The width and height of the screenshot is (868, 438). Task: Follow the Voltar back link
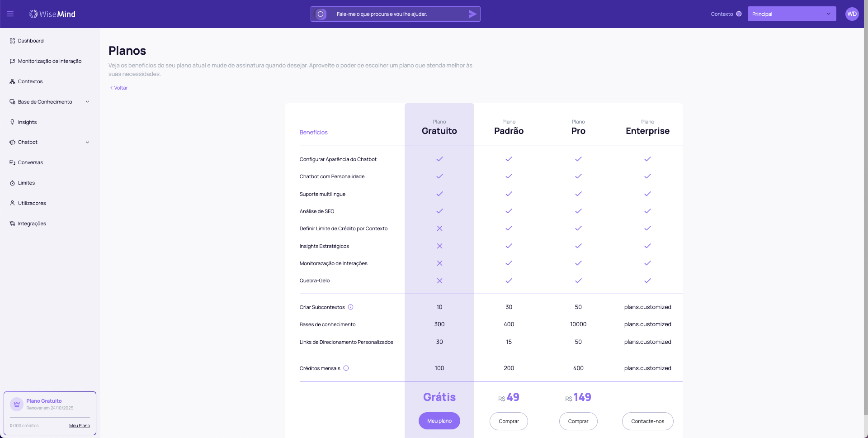(119, 88)
